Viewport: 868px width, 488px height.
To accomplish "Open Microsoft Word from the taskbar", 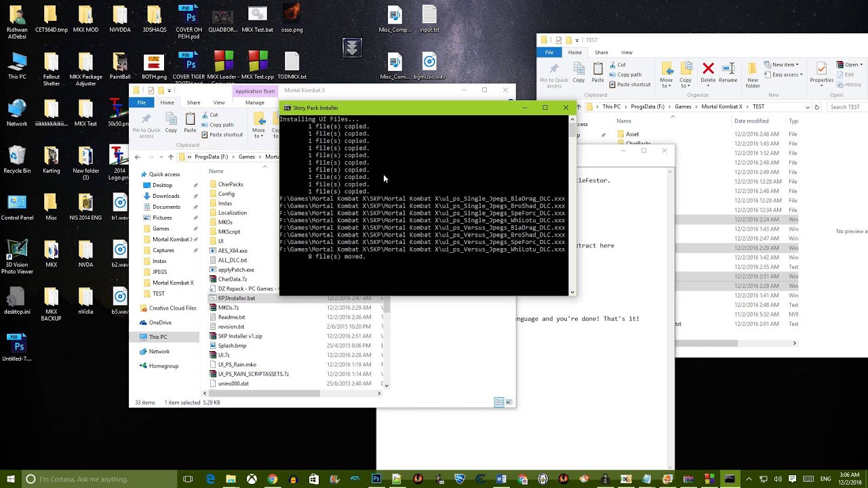I will (502, 479).
